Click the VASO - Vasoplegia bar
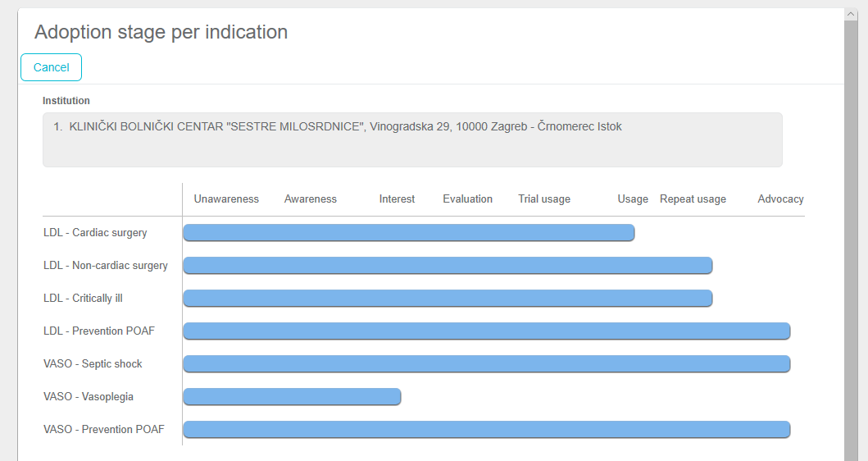 (x=292, y=397)
